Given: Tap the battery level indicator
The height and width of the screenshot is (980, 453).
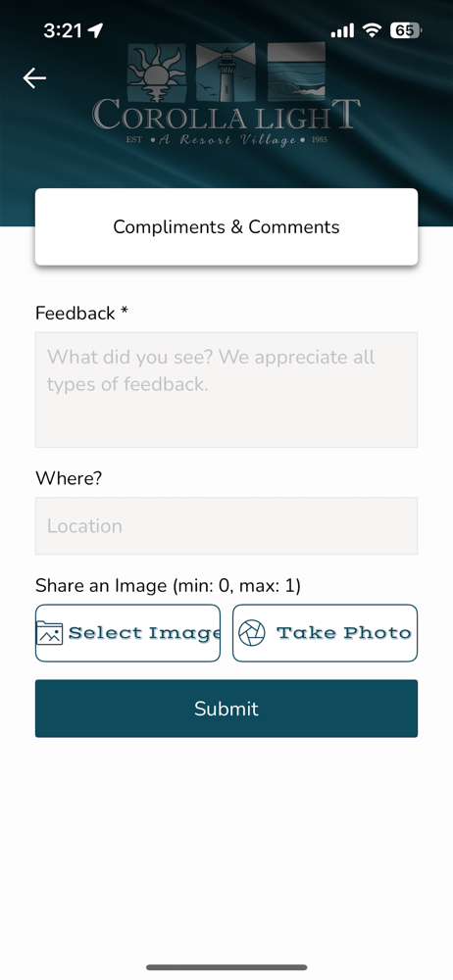Looking at the screenshot, I should [x=406, y=30].
